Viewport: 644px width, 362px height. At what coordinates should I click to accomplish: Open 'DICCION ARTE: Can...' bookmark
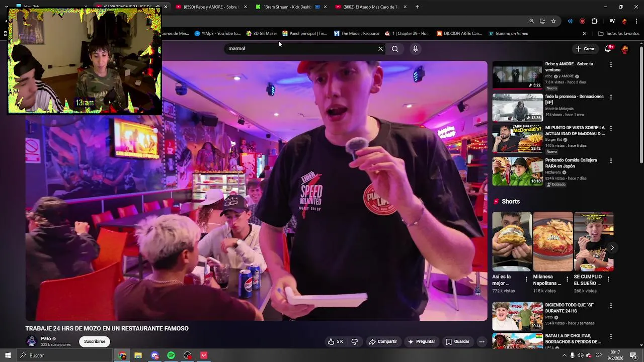[459, 34]
